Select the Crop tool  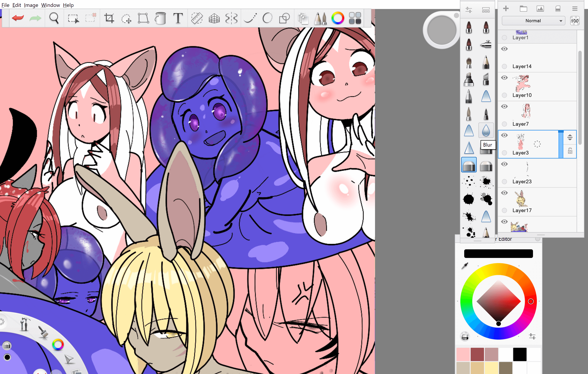click(x=109, y=18)
